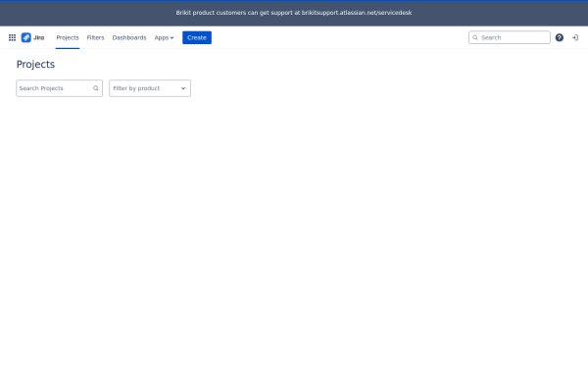Click the Projects page heading

(x=35, y=64)
